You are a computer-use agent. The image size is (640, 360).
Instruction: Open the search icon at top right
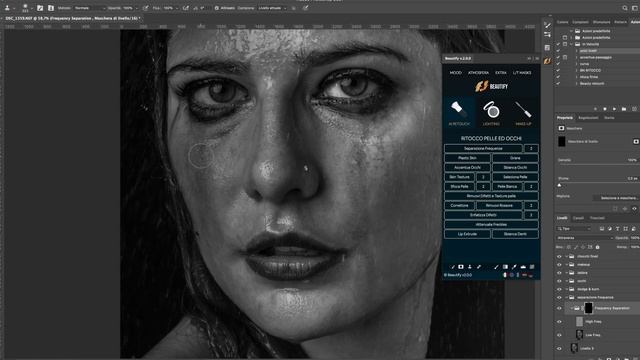625,8
